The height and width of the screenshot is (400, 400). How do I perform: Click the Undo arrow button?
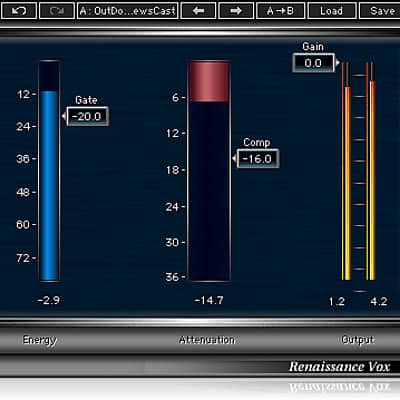(19, 11)
